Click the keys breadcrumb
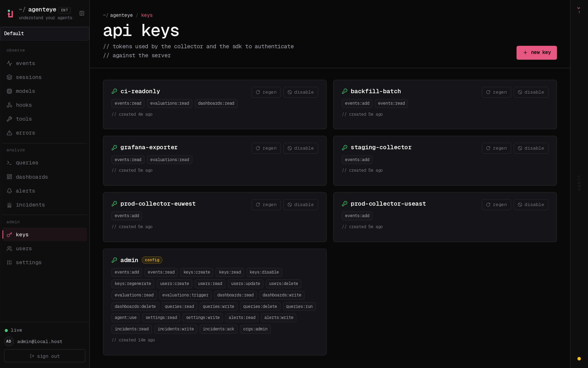The image size is (588, 368). [x=147, y=15]
